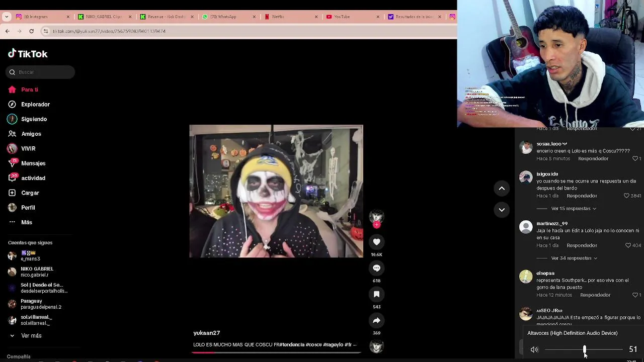
Task: Reply to ixigoxidu comment
Action: click(x=582, y=196)
